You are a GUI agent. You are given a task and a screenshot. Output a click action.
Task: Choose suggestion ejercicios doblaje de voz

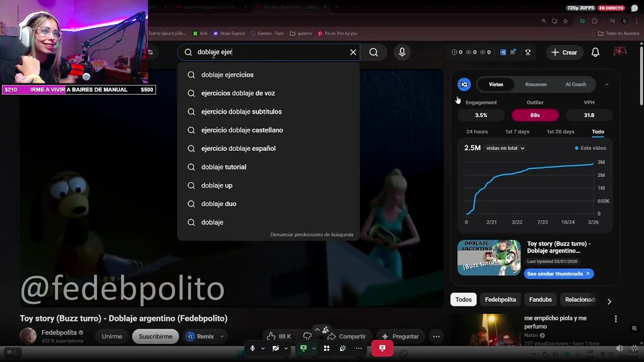click(269, 93)
